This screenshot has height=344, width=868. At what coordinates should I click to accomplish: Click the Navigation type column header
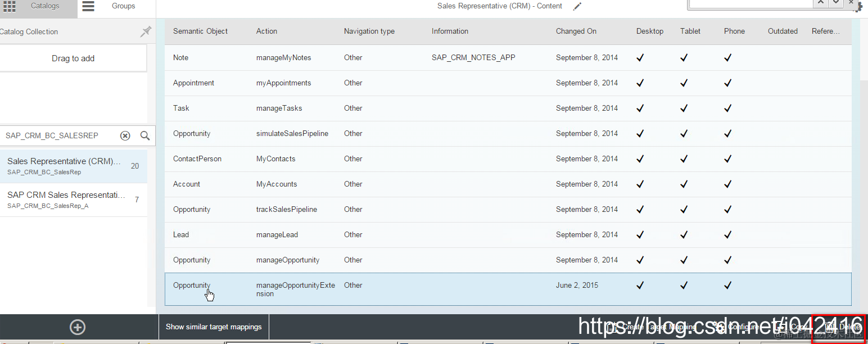(369, 31)
